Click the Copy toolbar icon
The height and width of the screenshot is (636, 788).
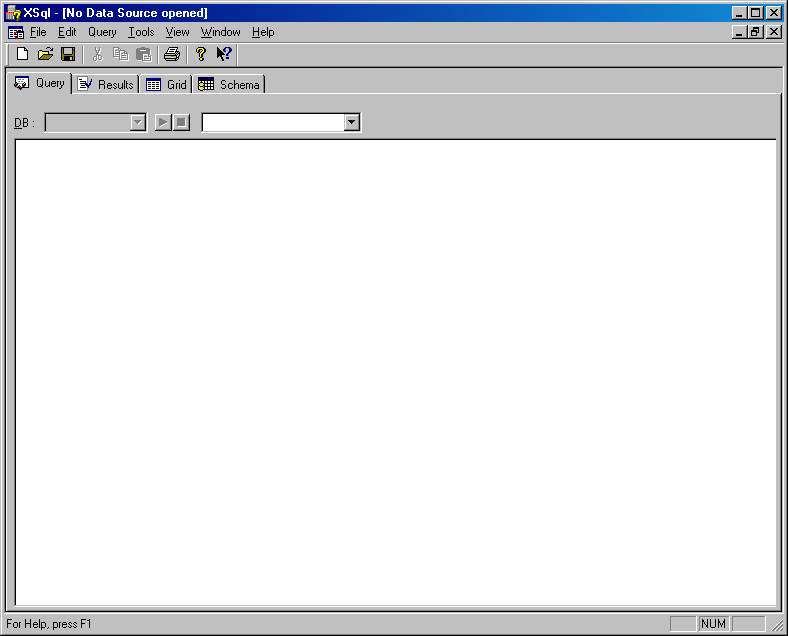point(121,54)
